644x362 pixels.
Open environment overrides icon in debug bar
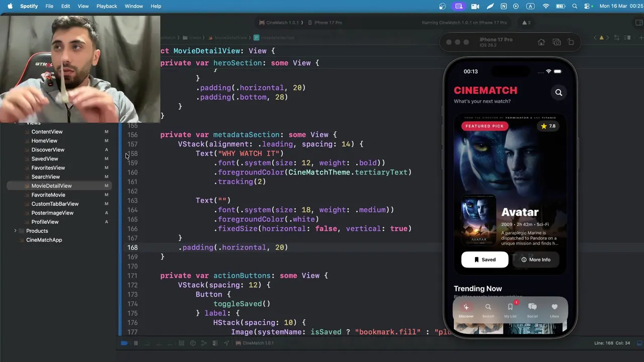[215, 343]
